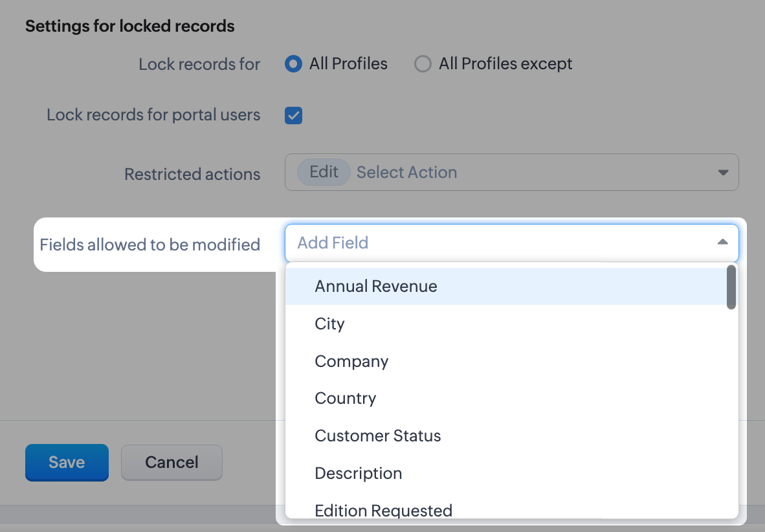
Task: Choose the All Profiles except option
Action: tap(423, 63)
